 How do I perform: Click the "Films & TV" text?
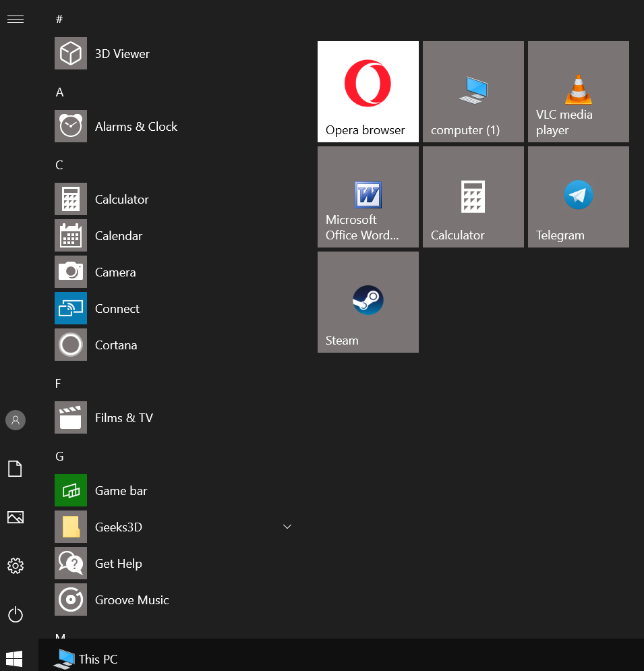coord(124,417)
